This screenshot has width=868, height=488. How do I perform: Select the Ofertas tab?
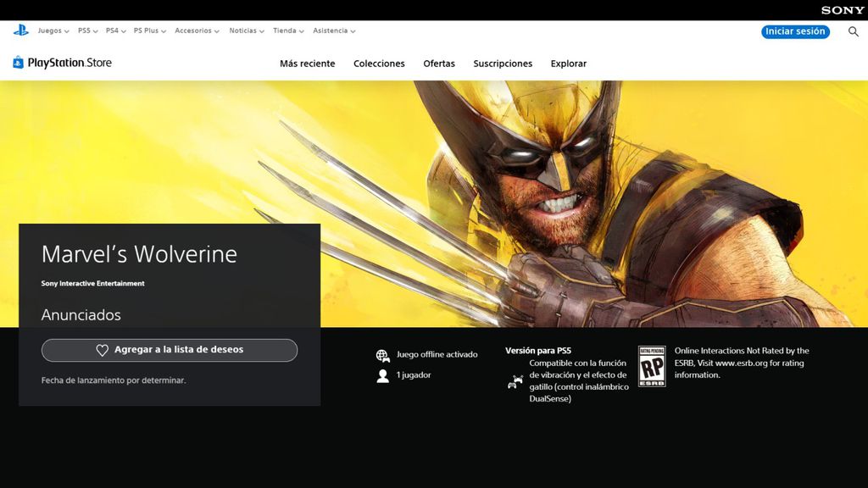coord(438,64)
